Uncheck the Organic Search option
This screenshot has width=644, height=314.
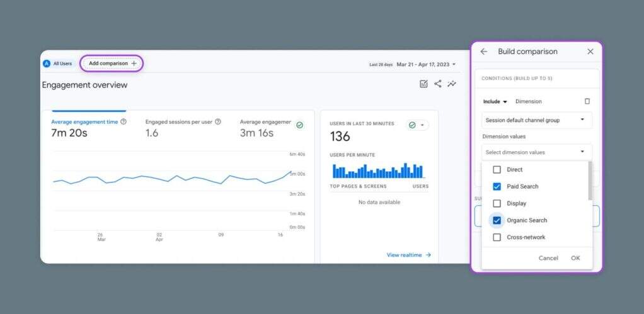497,221
